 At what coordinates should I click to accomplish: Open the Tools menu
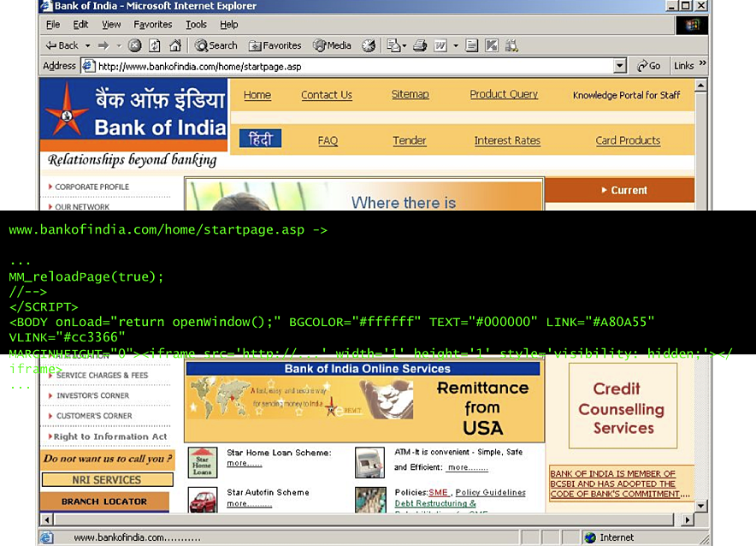[x=196, y=25]
